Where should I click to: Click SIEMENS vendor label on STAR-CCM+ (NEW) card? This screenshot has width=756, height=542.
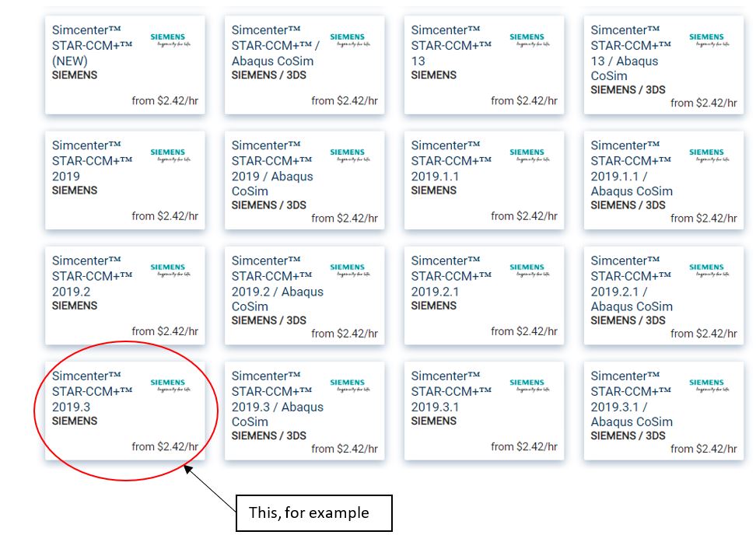coord(75,75)
